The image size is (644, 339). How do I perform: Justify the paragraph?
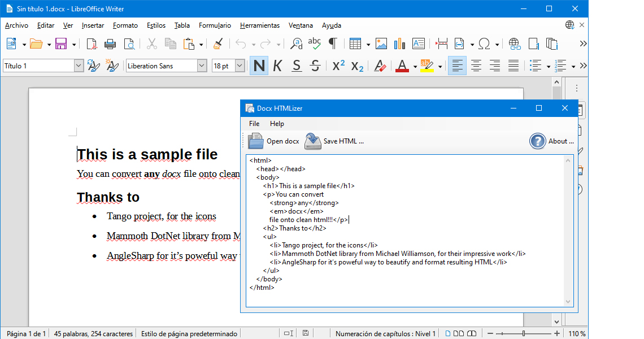click(x=514, y=66)
